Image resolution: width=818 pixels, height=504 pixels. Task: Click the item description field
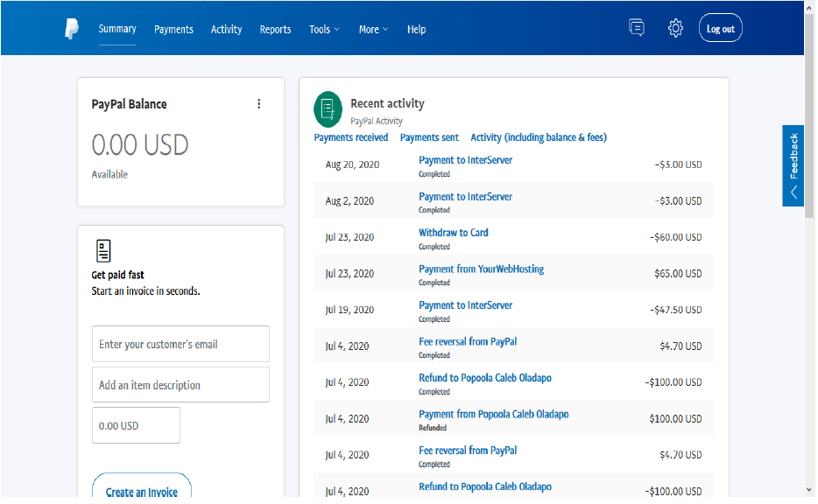point(180,385)
